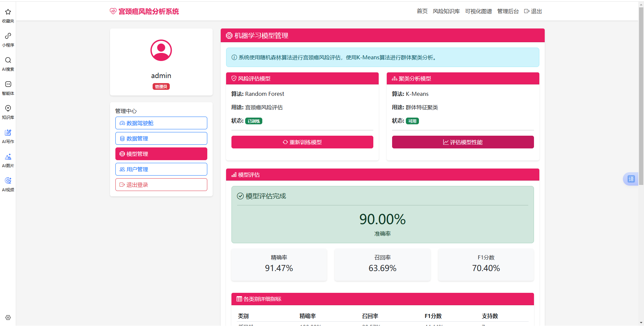Click the 算法: Random Forest text
The width and height of the screenshot is (644, 326).
[258, 94]
